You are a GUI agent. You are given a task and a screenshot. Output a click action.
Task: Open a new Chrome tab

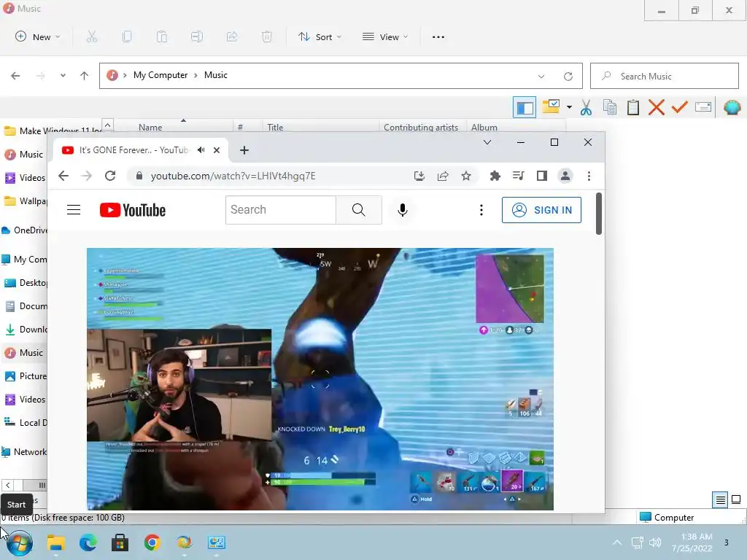(244, 150)
